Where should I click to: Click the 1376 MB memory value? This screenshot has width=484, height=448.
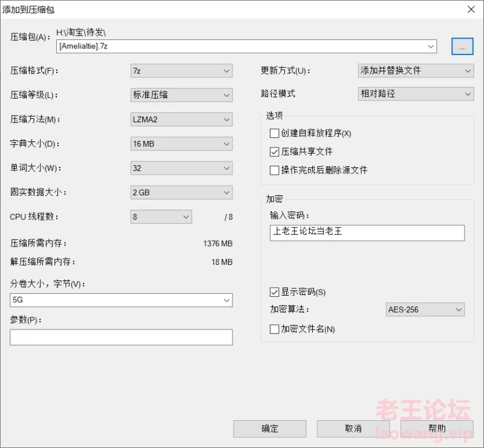(218, 244)
